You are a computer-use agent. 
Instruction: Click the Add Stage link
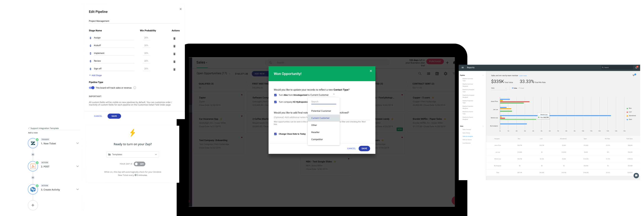(95, 75)
